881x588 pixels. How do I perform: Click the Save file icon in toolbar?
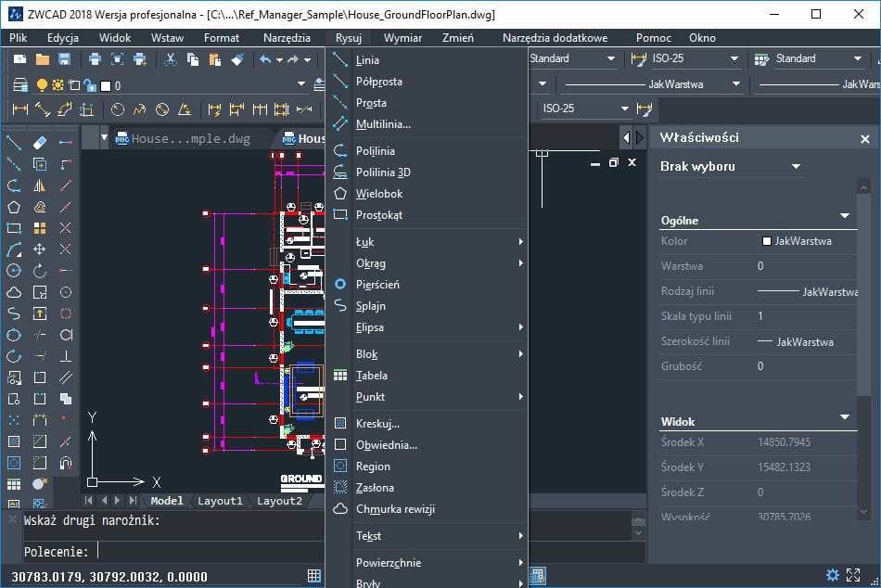pos(64,59)
